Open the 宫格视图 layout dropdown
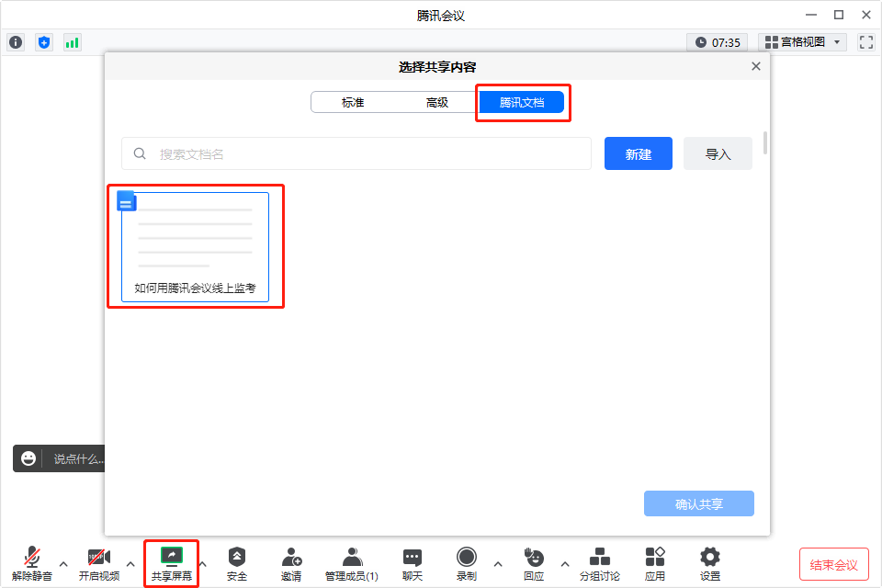This screenshot has width=882, height=588. click(803, 42)
